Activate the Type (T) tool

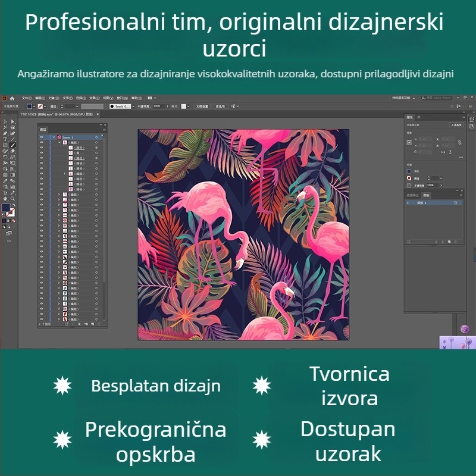coord(5,139)
